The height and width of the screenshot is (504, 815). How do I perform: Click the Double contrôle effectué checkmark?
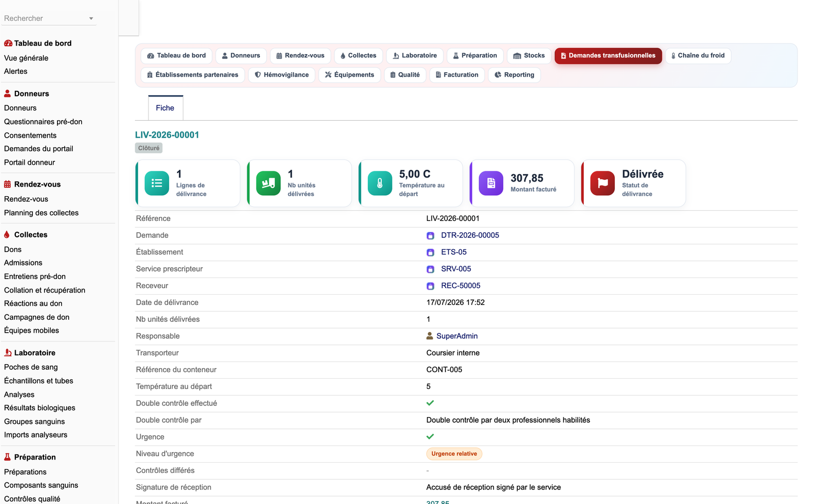[430, 403]
